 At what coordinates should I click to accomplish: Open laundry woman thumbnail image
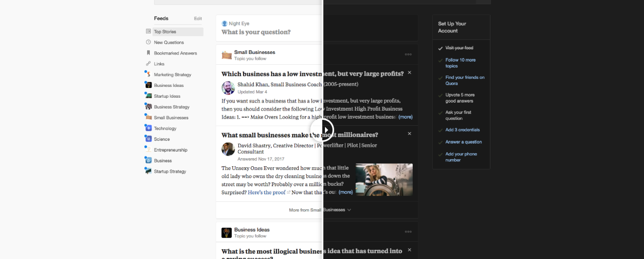(384, 180)
